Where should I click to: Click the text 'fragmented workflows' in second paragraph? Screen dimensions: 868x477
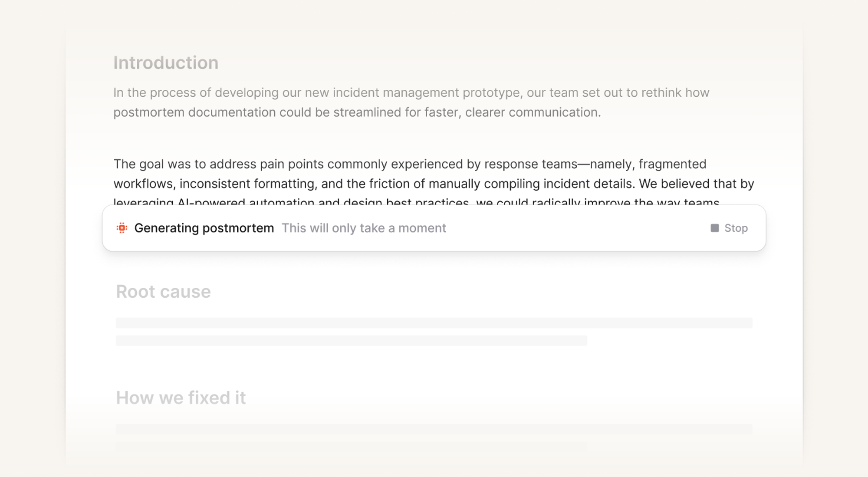(672, 164)
